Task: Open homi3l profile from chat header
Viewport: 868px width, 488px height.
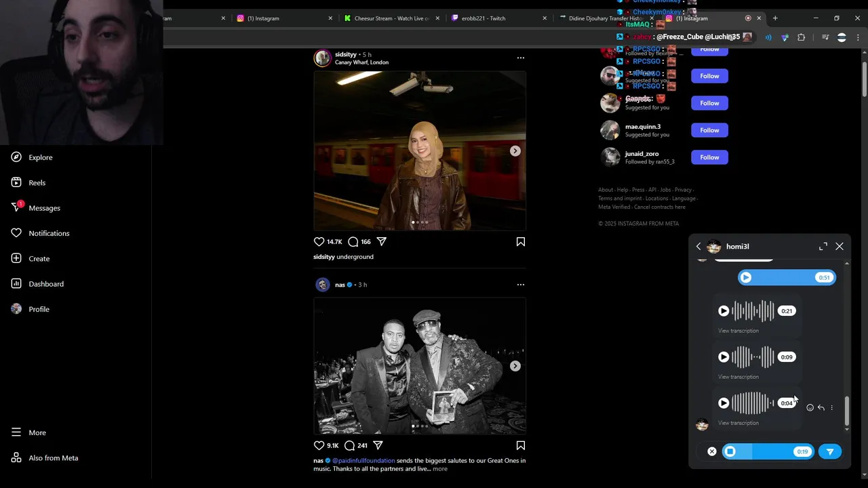Action: pyautogui.click(x=737, y=247)
